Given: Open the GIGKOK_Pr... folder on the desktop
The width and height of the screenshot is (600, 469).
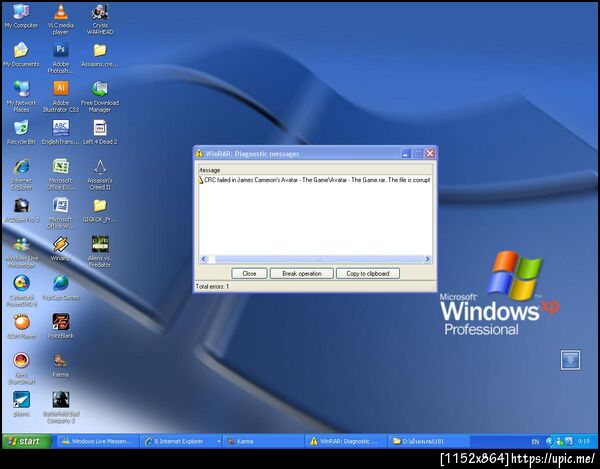Looking at the screenshot, I should click(x=100, y=210).
